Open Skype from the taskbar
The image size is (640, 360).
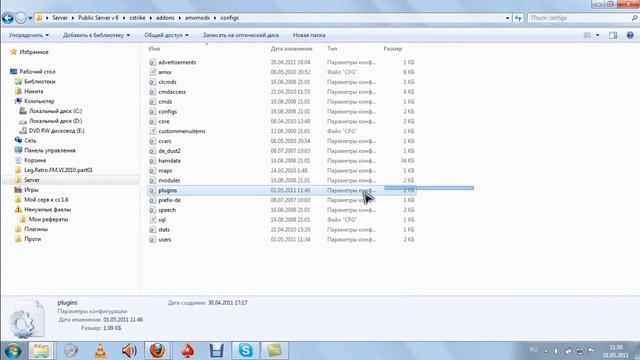tap(245, 351)
